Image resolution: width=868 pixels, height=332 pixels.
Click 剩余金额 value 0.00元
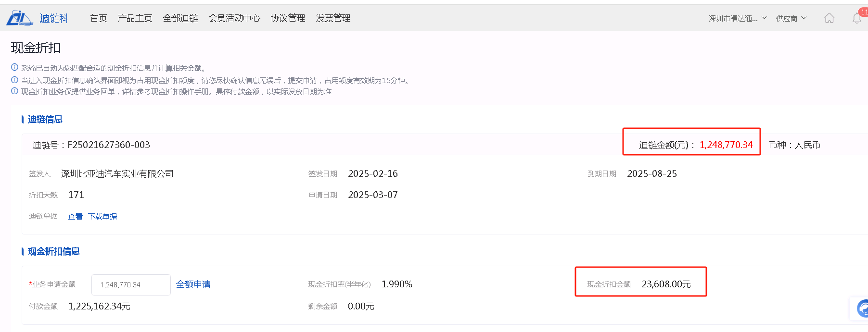tap(361, 306)
